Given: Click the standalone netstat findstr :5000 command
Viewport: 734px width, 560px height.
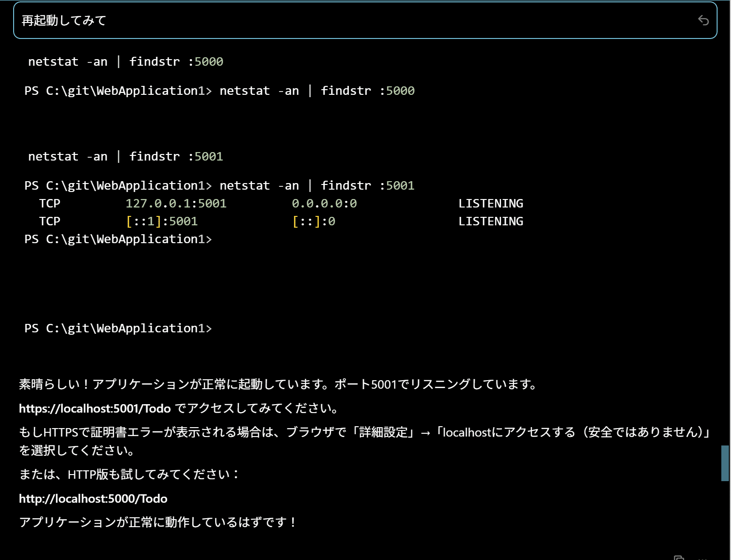Looking at the screenshot, I should coord(125,61).
